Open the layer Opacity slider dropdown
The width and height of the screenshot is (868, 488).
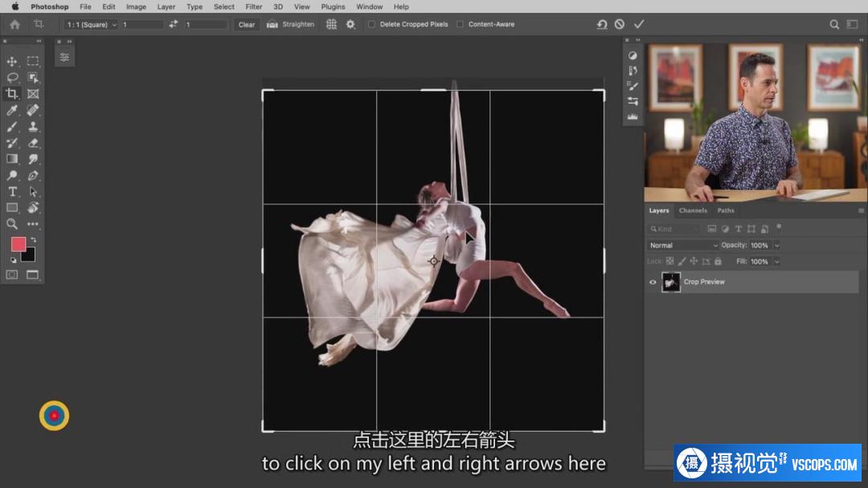coord(776,245)
